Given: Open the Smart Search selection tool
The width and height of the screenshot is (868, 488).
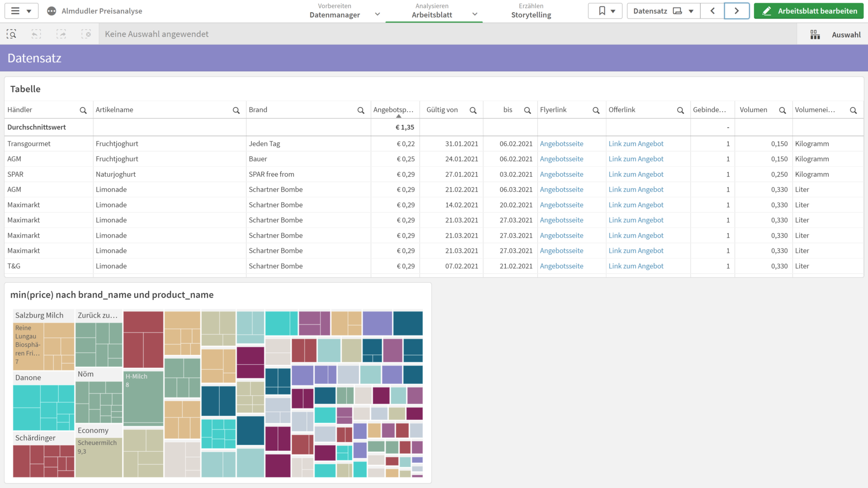Looking at the screenshot, I should click(11, 34).
